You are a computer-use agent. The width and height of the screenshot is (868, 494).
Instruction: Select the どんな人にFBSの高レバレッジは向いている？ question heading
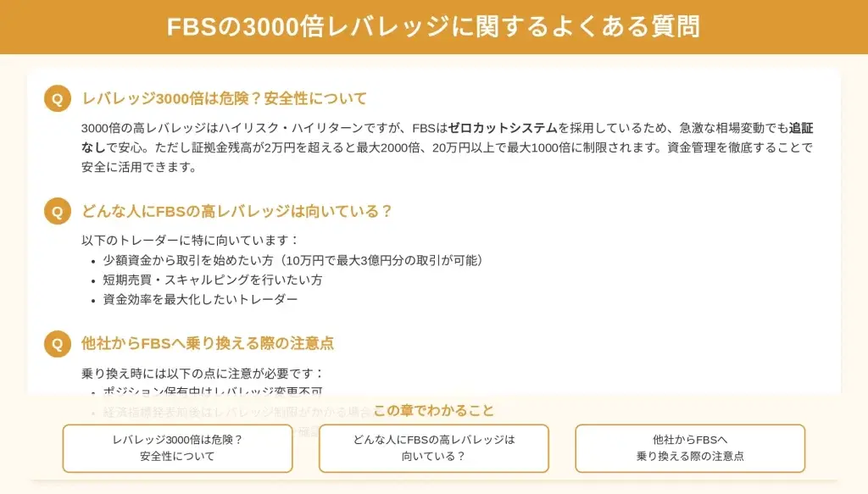click(237, 211)
